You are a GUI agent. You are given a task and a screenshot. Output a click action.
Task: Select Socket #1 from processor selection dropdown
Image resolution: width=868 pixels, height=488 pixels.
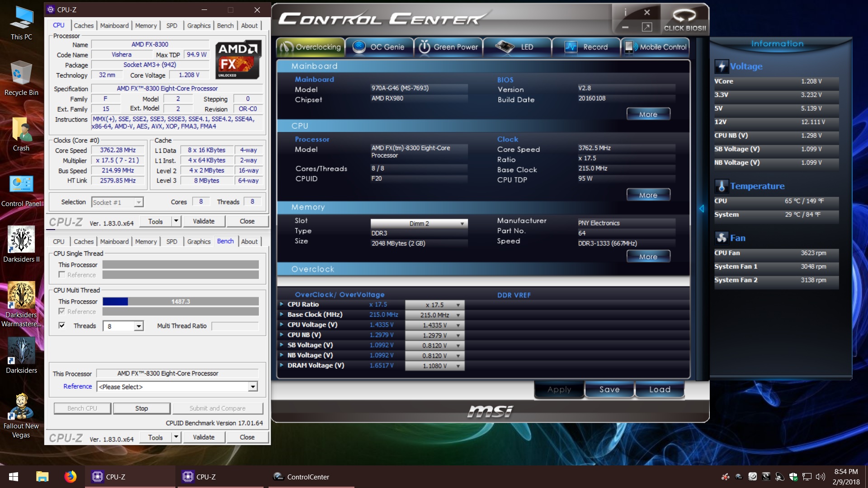tap(116, 202)
